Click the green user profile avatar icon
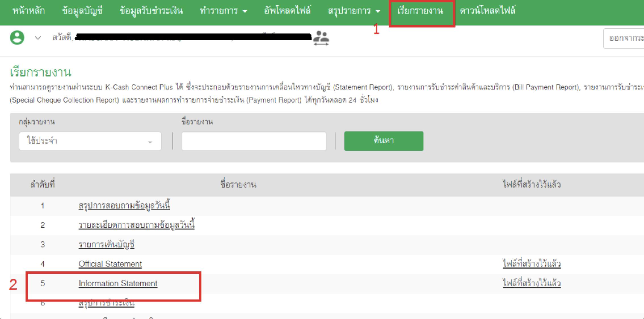This screenshot has width=644, height=319. 17,38
